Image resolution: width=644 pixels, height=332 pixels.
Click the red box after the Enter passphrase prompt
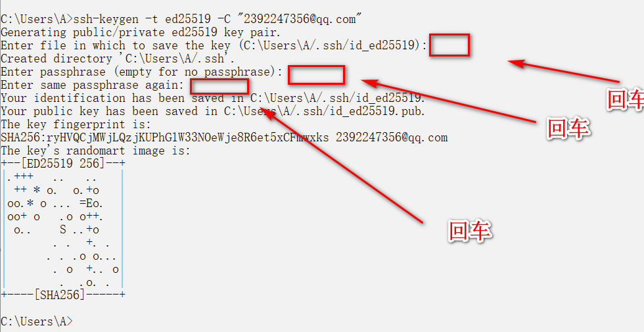point(316,75)
